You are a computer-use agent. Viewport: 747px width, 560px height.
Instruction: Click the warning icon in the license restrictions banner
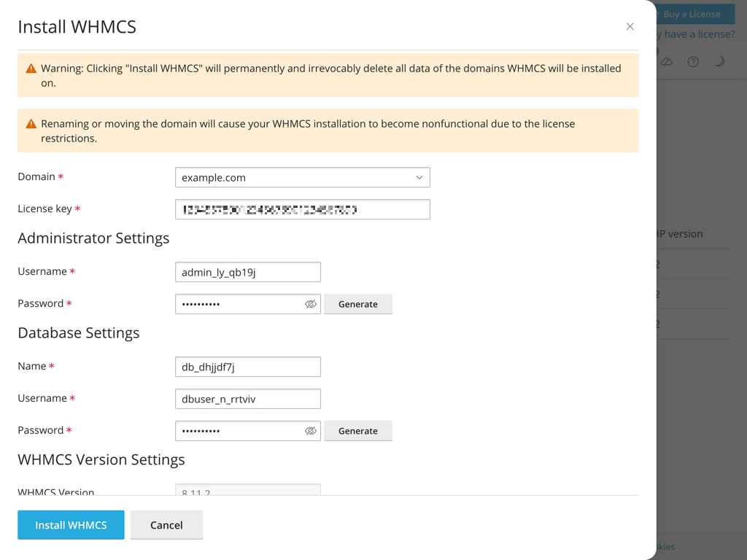(30, 123)
